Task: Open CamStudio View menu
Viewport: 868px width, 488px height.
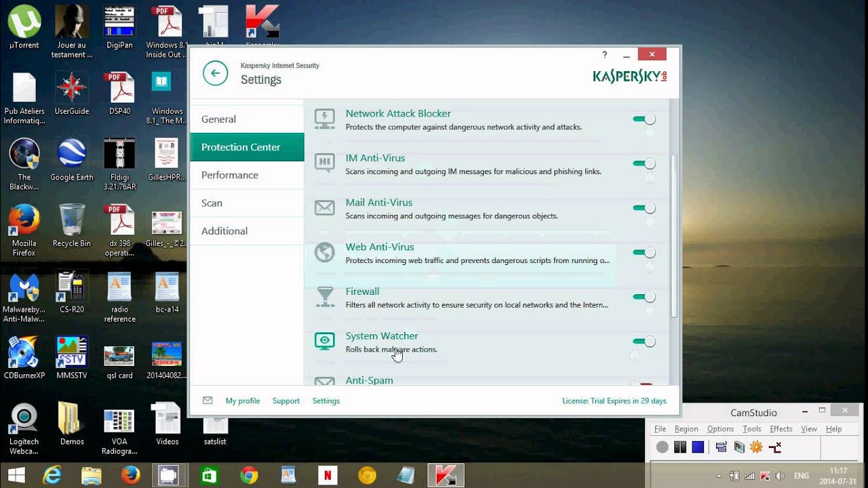Action: [x=809, y=429]
